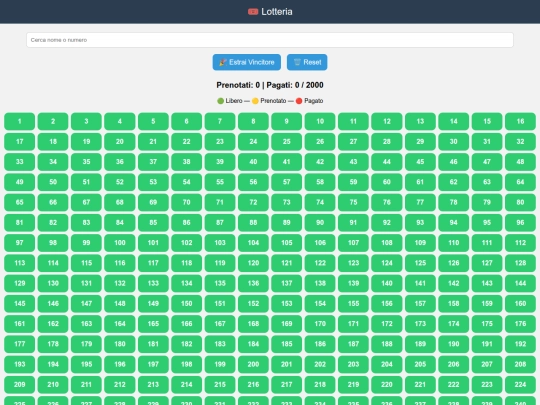Choose number 73 tile

click(287, 202)
